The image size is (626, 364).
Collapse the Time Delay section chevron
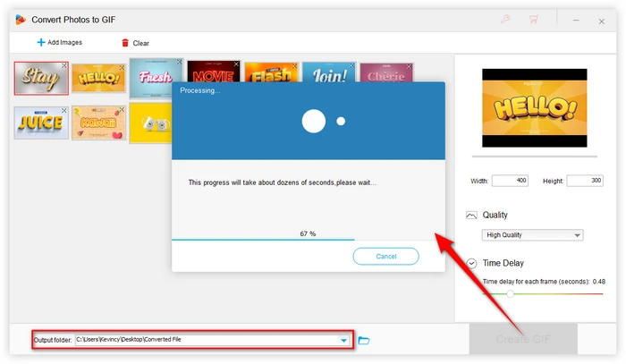click(x=471, y=264)
